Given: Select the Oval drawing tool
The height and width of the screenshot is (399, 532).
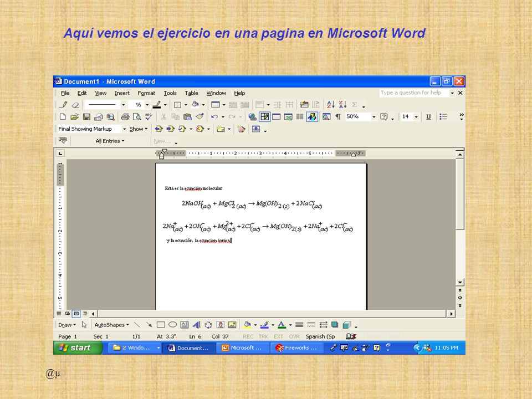Looking at the screenshot, I should click(x=173, y=325).
